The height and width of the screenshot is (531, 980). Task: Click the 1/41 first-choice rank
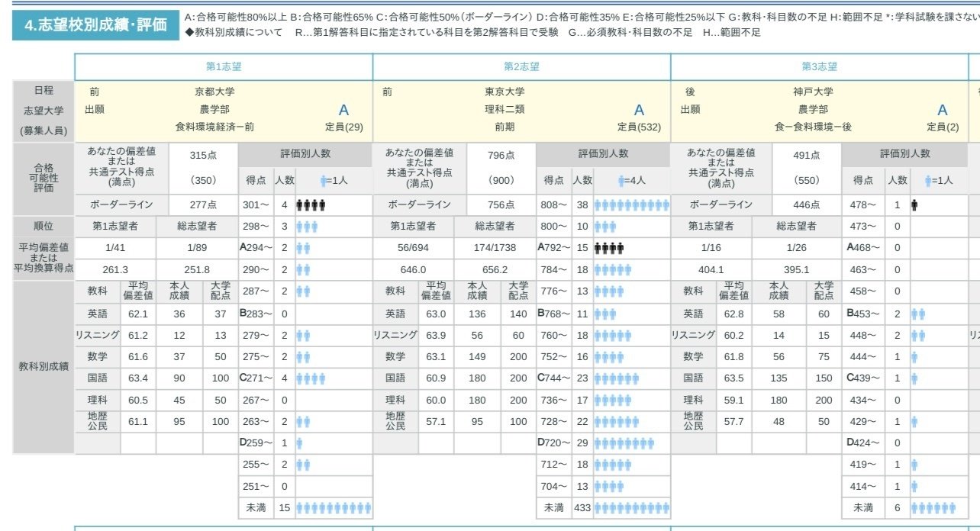[115, 248]
